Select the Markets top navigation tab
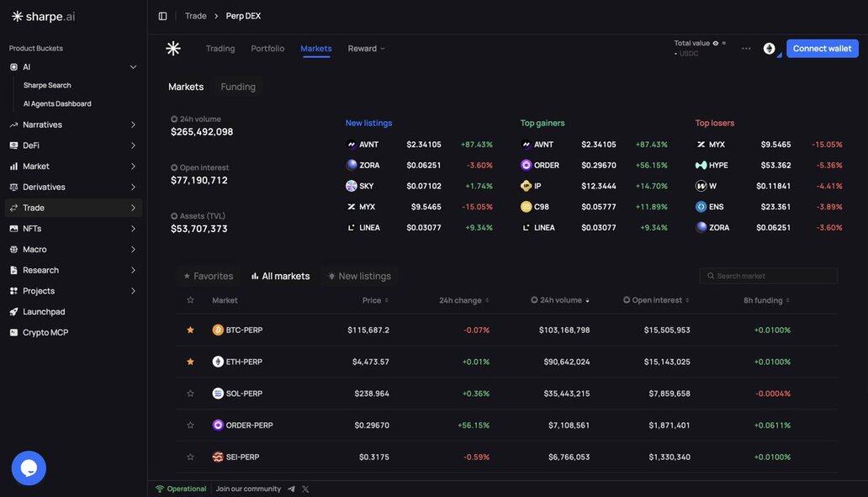868x497 pixels. 316,49
